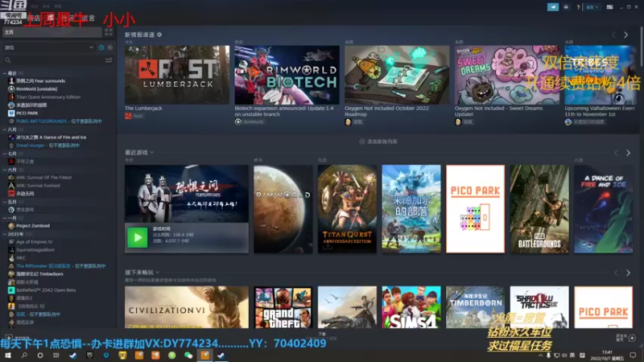Screen dimensions: 644x362
Task: Open The Lumberjack news link
Action: point(143,109)
